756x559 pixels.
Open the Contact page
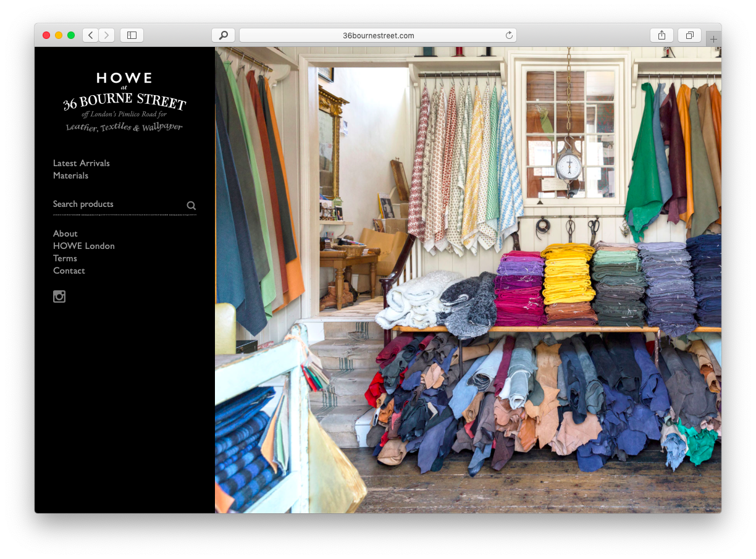(69, 271)
